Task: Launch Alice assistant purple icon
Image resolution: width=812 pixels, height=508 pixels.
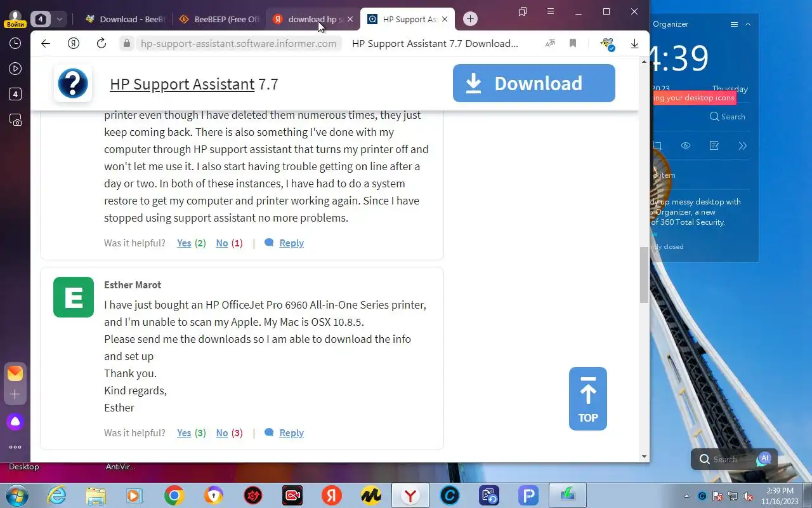Action: pos(15,422)
